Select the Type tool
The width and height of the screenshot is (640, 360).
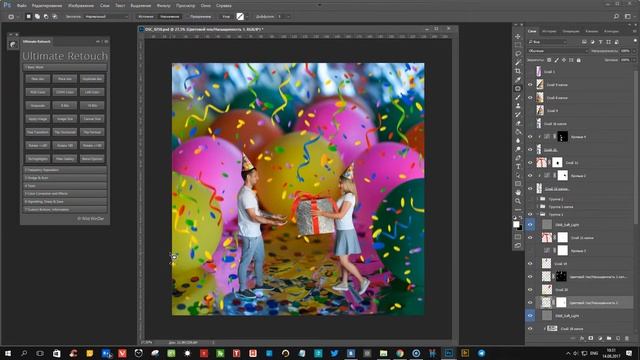pyautogui.click(x=518, y=167)
